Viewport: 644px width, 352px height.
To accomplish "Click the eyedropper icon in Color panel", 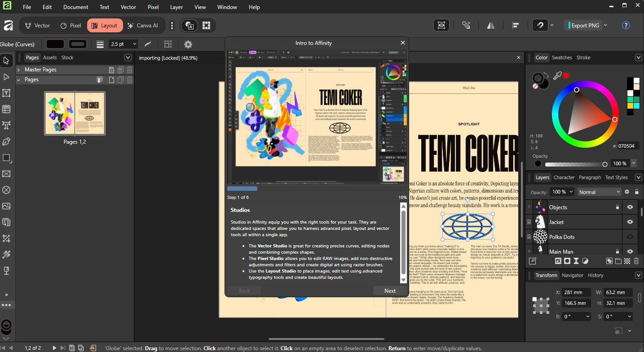I will (557, 76).
